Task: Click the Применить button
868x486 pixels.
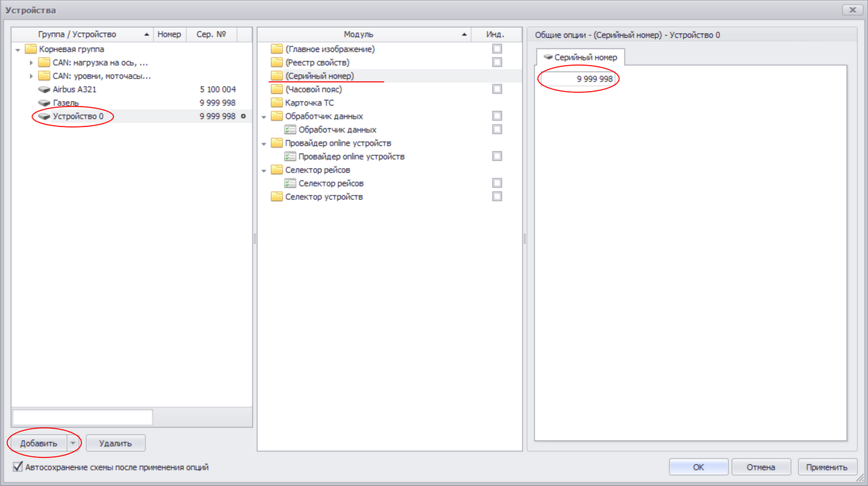Action: coord(827,467)
